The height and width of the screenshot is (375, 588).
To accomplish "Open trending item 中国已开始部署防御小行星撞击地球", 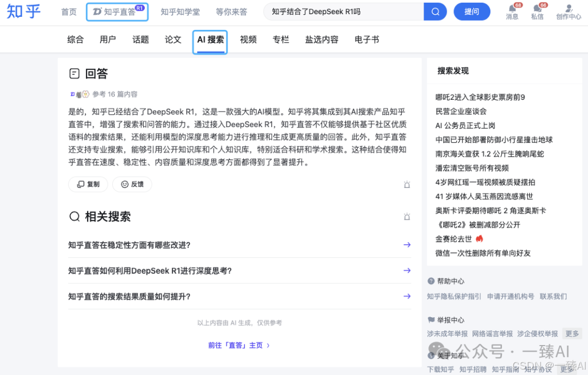I will [494, 140].
